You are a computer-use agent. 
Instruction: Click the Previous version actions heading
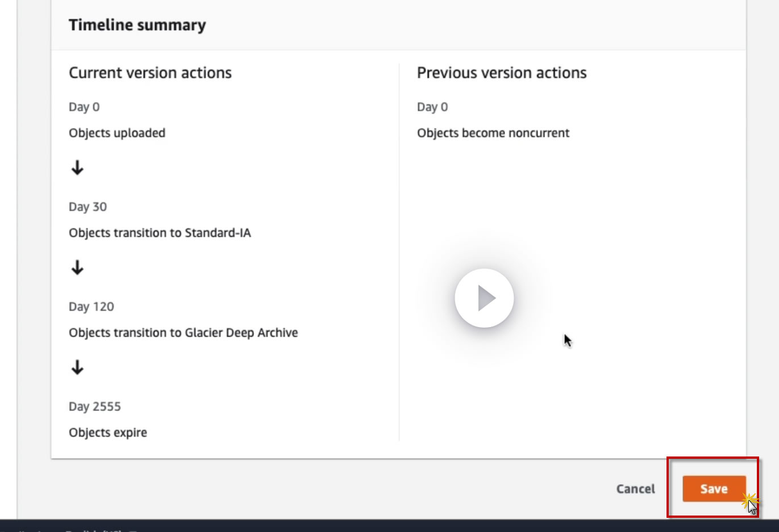[502, 73]
